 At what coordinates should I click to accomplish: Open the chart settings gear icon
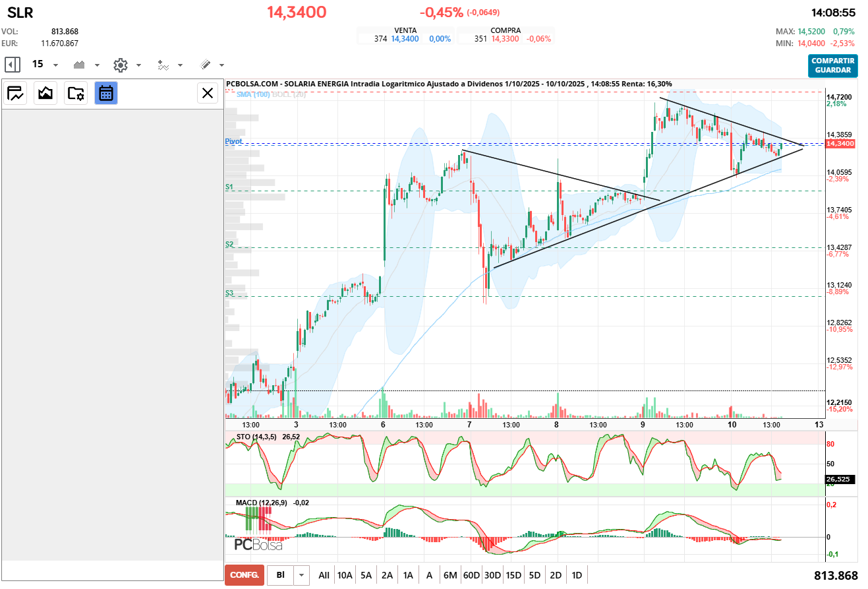point(120,65)
